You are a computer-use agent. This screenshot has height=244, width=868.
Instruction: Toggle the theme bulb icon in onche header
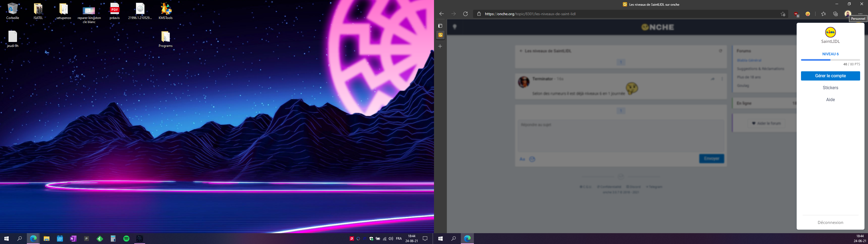coord(455,27)
